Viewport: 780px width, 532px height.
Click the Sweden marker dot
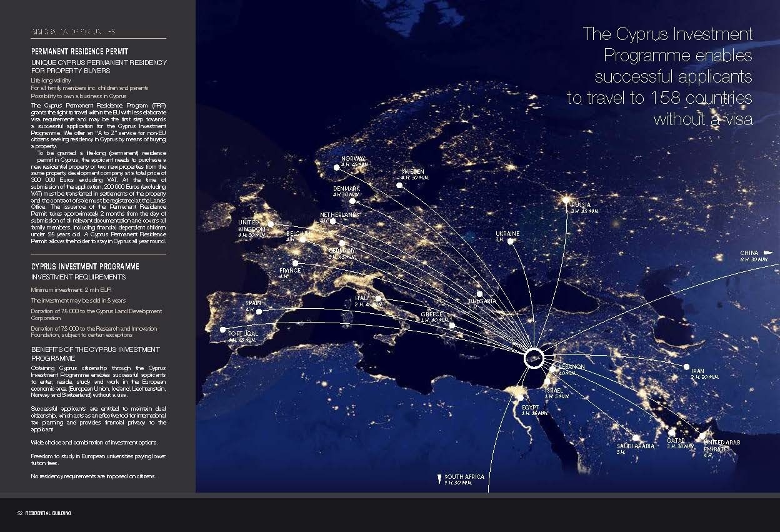pos(399,185)
